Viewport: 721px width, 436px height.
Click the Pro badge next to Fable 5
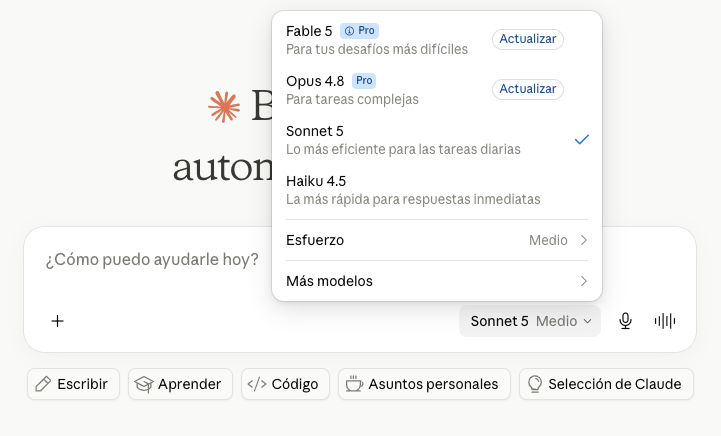click(360, 31)
